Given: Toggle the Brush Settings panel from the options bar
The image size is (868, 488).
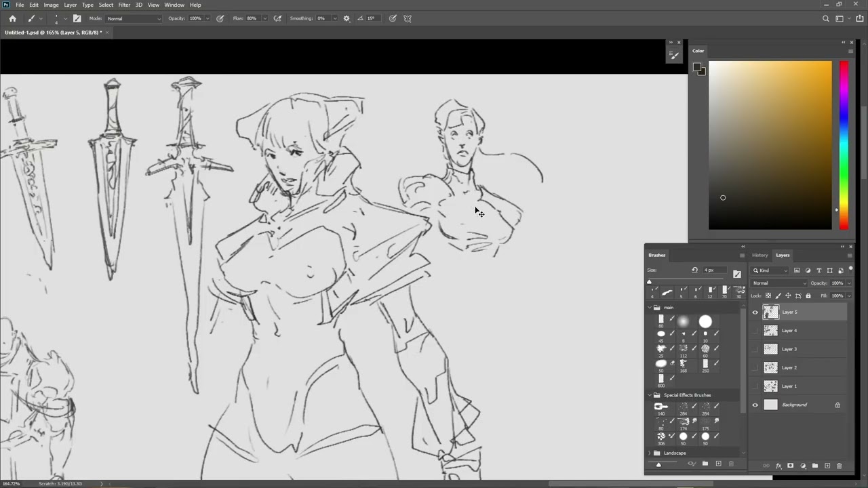Looking at the screenshot, I should tap(77, 18).
